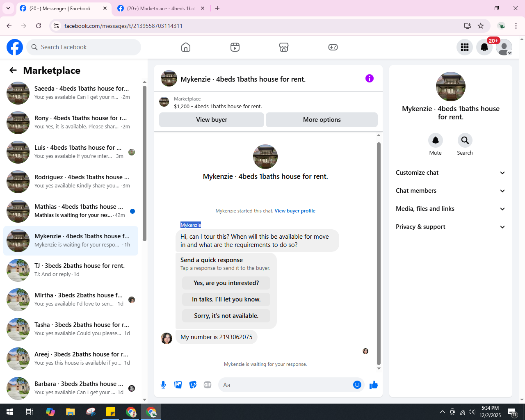
Task: Open conversation information purple icon
Action: click(370, 78)
